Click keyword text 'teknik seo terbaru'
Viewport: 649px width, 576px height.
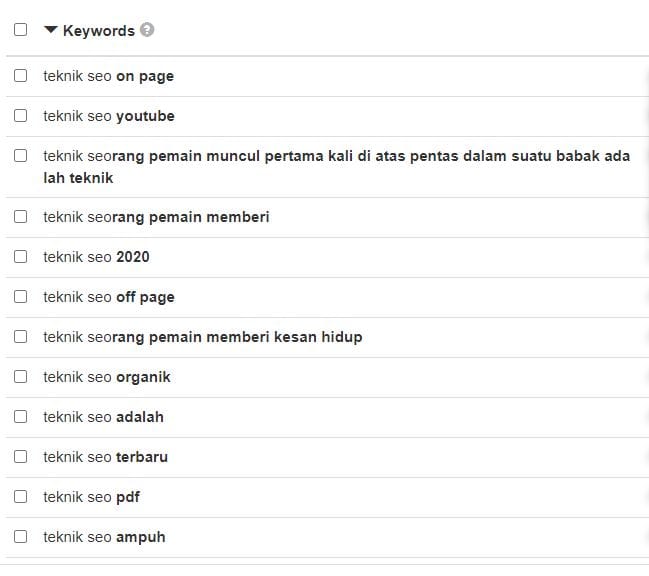pos(106,457)
